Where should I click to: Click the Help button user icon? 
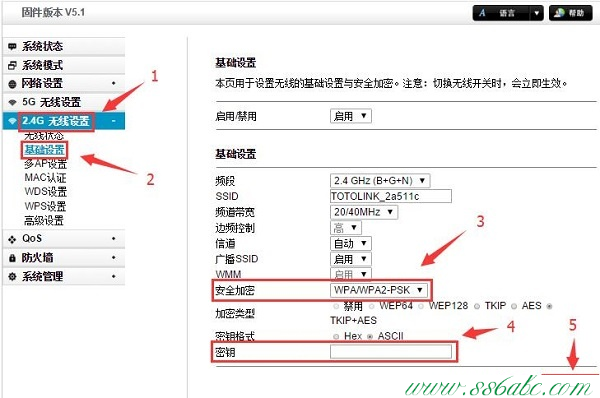(559, 13)
